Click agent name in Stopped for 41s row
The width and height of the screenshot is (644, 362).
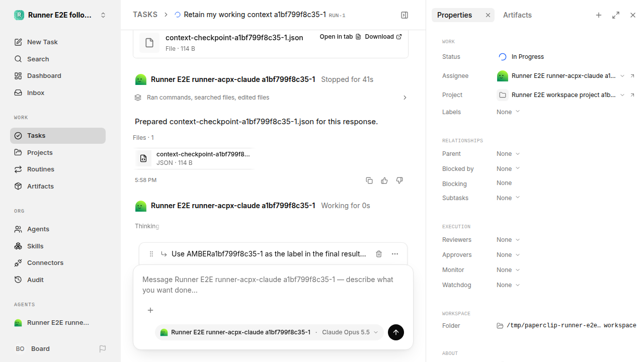(233, 79)
